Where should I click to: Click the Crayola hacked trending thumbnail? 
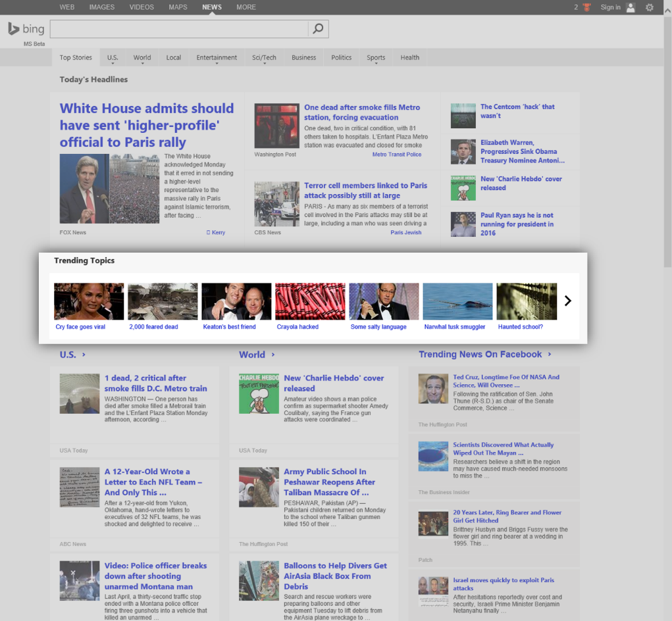[x=310, y=301]
